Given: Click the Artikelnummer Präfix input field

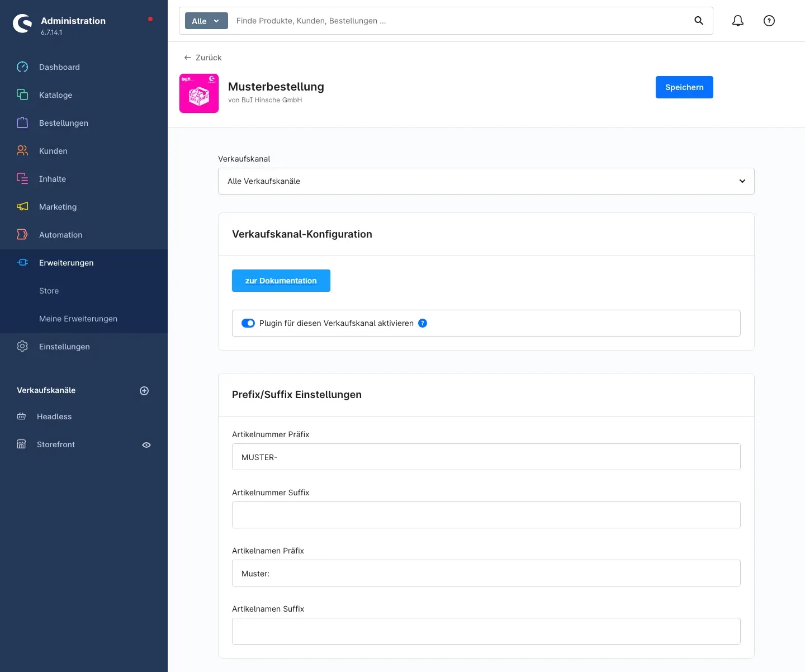Looking at the screenshot, I should coord(486,457).
